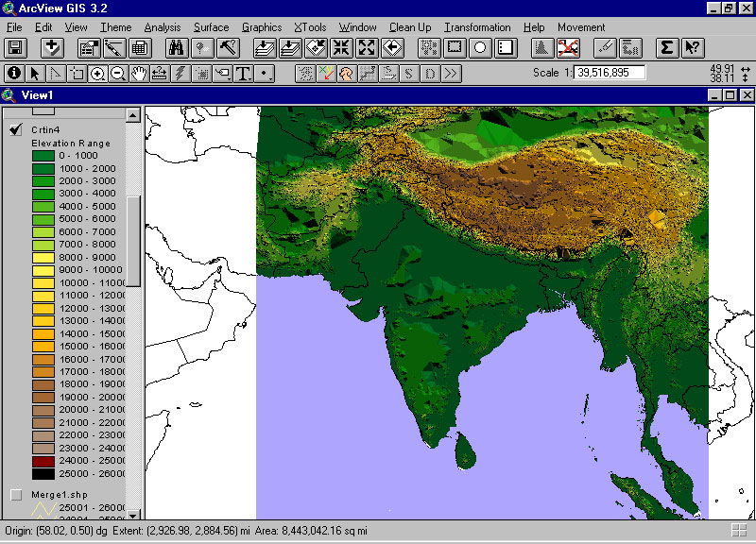Click the context Help arrow button
This screenshot has width=756, height=544.
(x=692, y=47)
